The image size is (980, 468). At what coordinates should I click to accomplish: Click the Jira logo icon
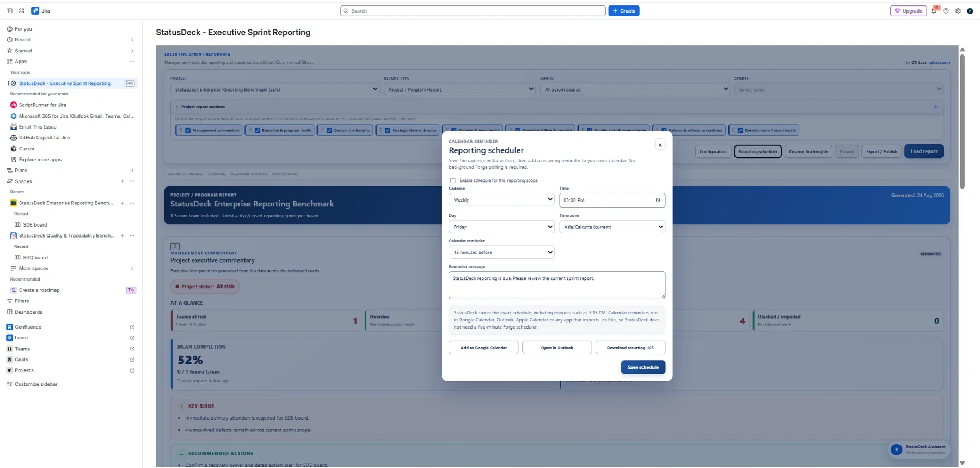point(35,11)
